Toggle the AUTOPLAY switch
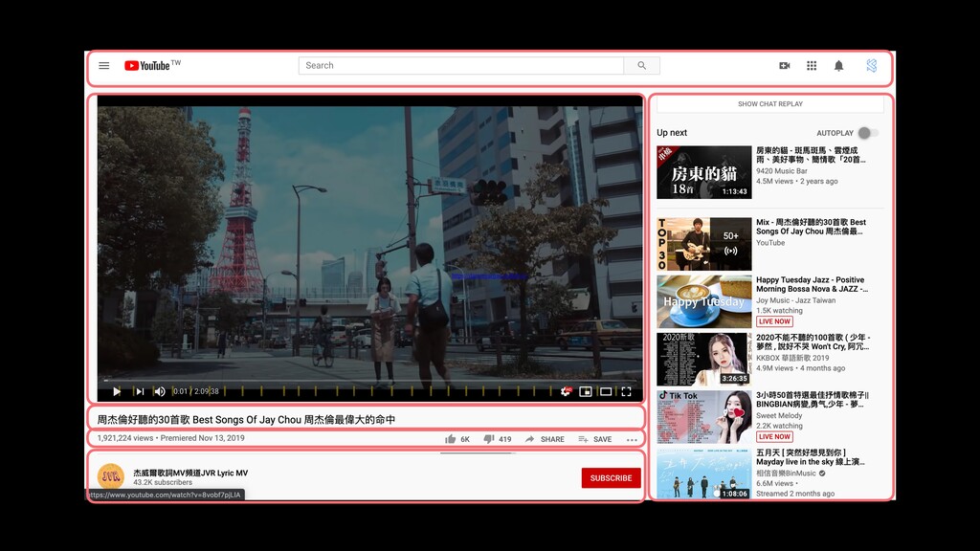This screenshot has width=980, height=551. pos(868,133)
